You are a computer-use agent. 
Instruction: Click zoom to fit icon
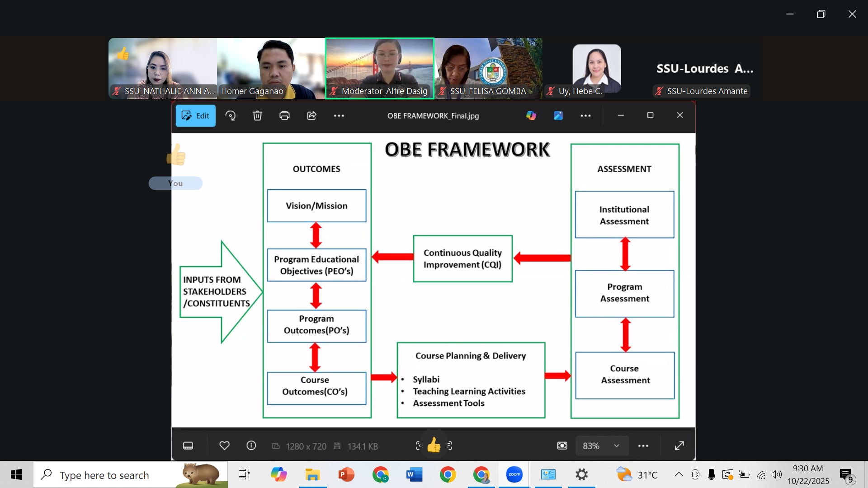pos(562,446)
